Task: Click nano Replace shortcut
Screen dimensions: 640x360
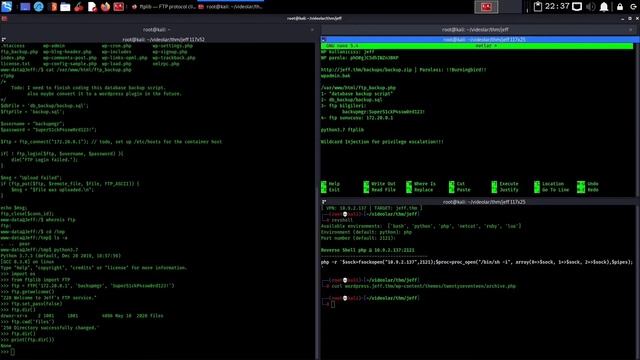Action: pyautogui.click(x=420, y=190)
